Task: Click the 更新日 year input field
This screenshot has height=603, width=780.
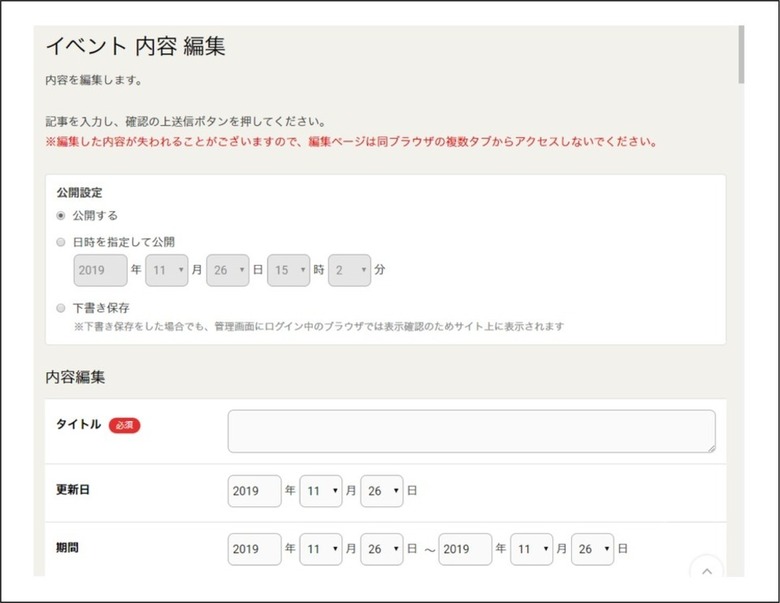Action: point(255,491)
